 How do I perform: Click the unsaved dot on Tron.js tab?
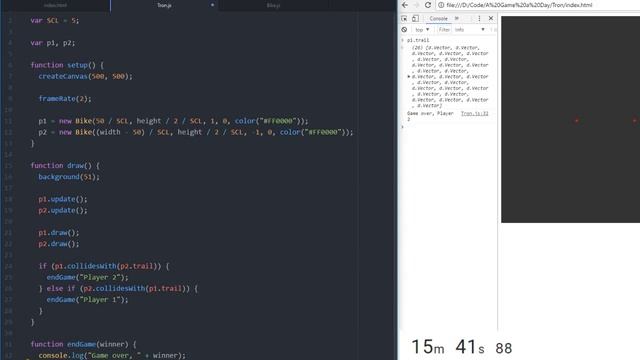pos(212,5)
